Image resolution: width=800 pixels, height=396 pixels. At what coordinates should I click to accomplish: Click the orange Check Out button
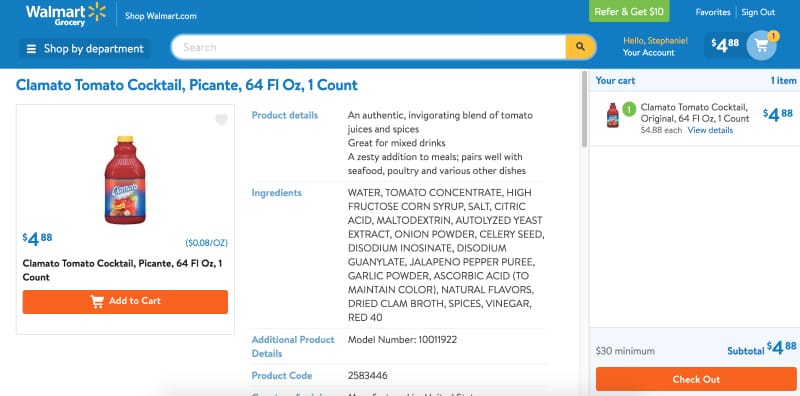coord(696,379)
